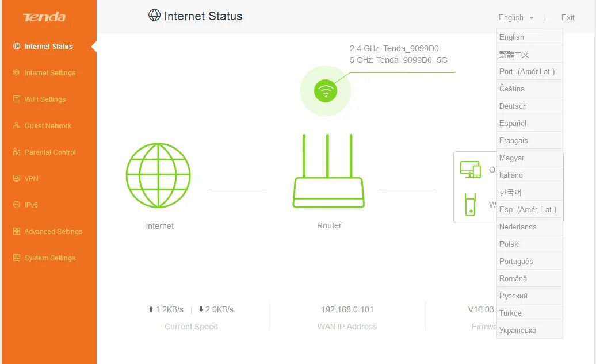Choose Français in the language list

coord(514,141)
